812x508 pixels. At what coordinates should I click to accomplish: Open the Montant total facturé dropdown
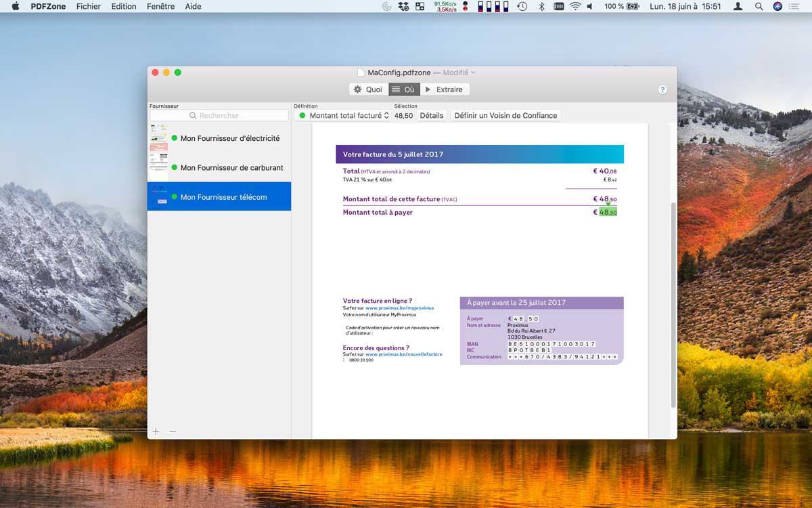(344, 116)
